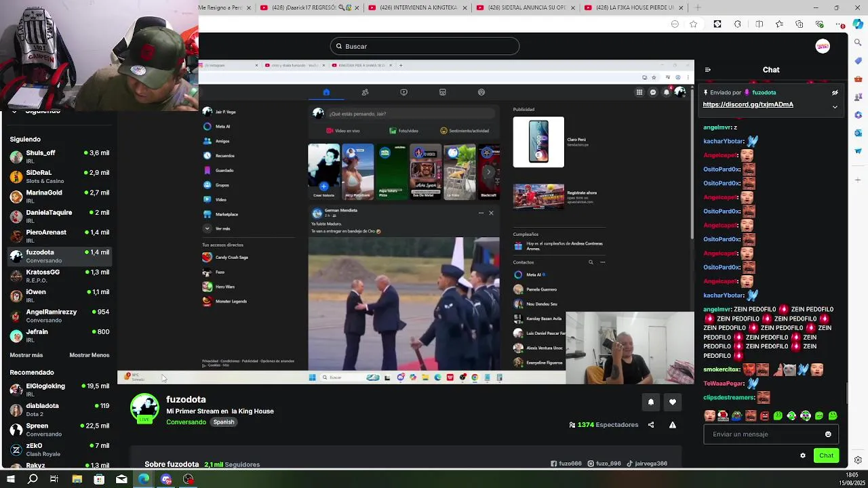
Task: Select KratossGG channel in sidebar
Action: [x=60, y=276]
